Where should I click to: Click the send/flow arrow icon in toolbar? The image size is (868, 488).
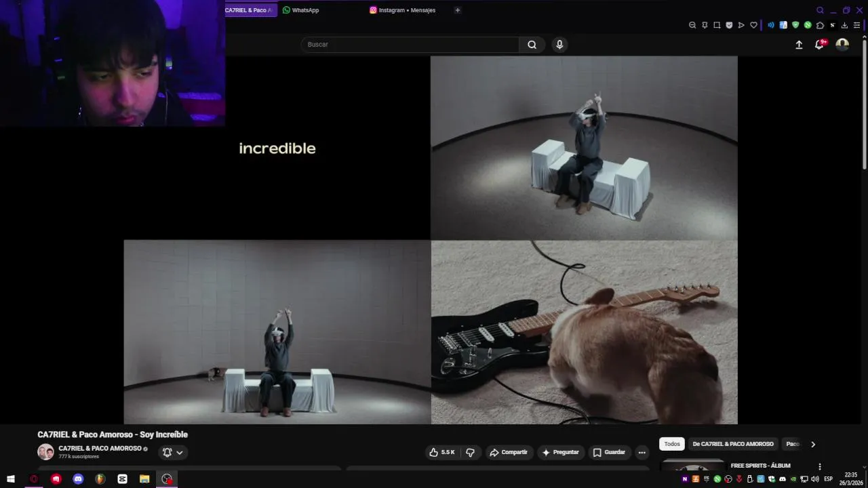741,25
